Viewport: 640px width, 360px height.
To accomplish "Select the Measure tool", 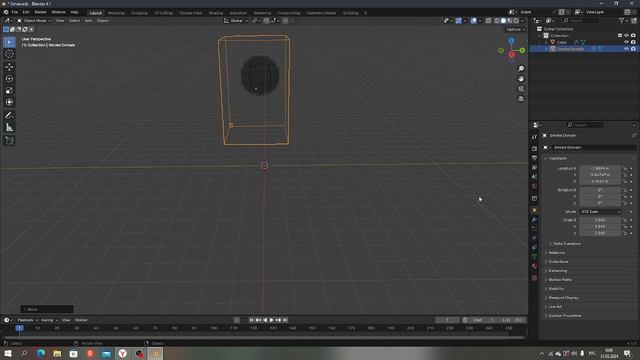I will pos(9,127).
